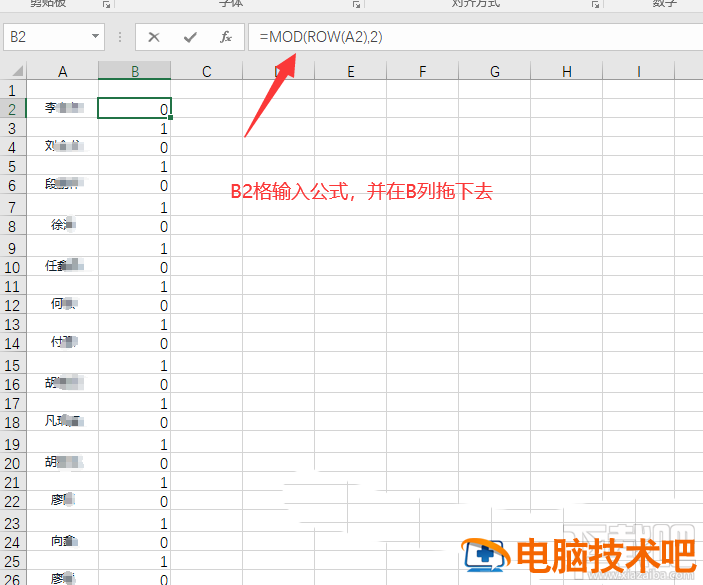The height and width of the screenshot is (585, 703).
Task: Click the formula bar with MOD formula
Action: click(x=475, y=37)
